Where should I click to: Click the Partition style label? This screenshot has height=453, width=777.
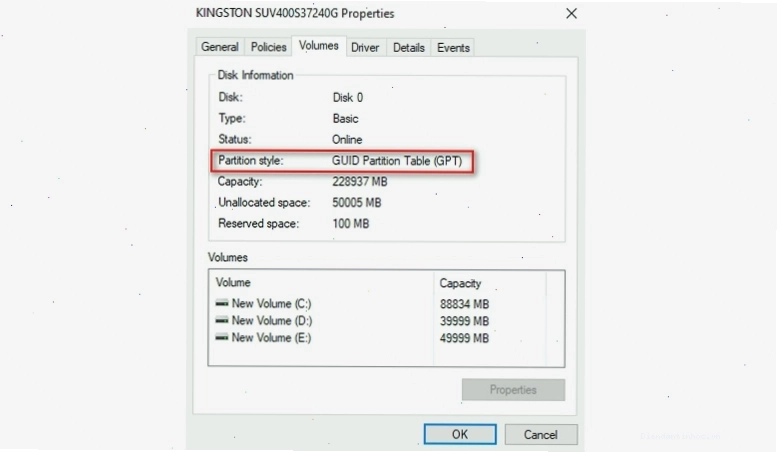click(x=251, y=161)
